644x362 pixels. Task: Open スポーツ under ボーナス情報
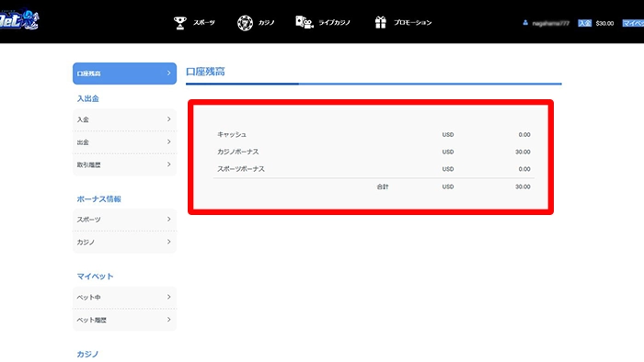[124, 220]
